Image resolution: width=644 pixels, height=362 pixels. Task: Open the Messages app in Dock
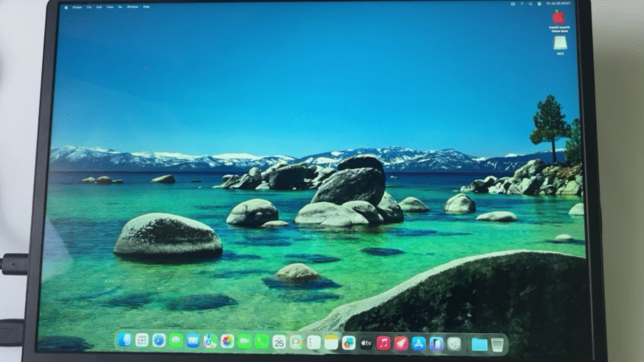(176, 341)
